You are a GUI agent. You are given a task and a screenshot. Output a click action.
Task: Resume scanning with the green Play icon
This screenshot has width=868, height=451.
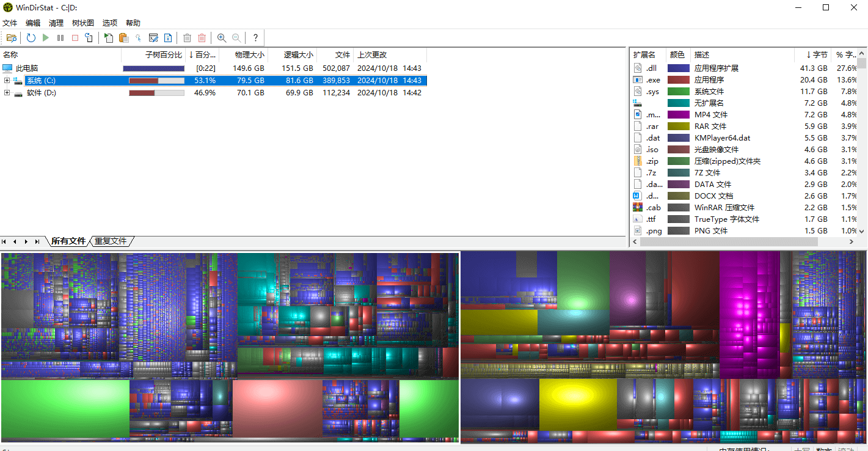click(46, 37)
